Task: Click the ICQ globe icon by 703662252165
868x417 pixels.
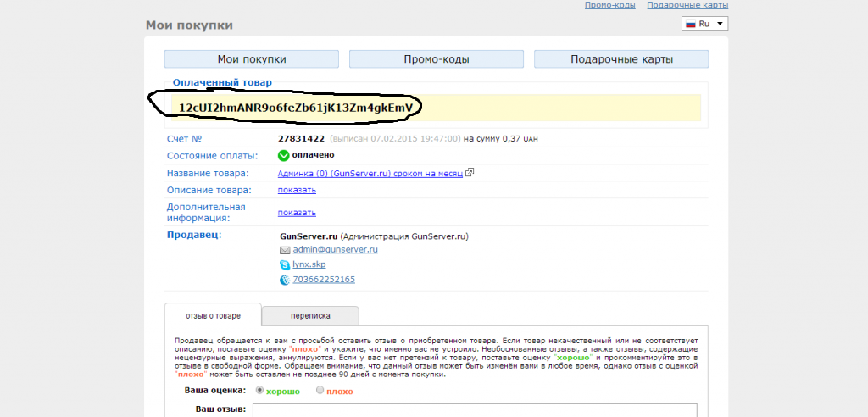Action: click(x=285, y=280)
